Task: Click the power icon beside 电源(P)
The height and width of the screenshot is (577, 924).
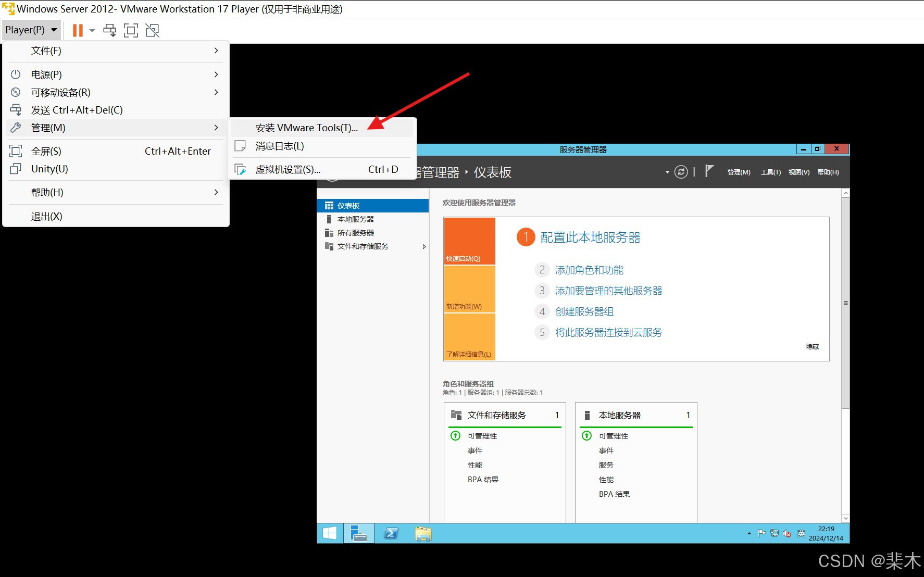Action: click(16, 74)
